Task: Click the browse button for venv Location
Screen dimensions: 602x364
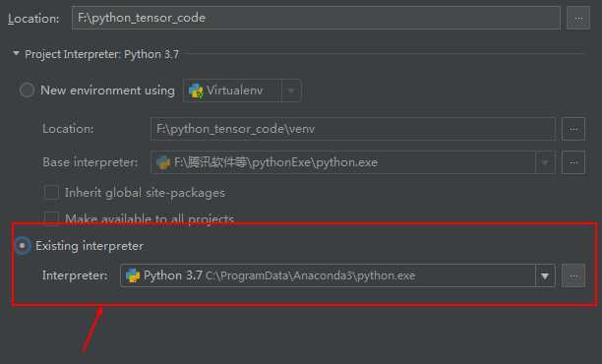Action: point(573,129)
